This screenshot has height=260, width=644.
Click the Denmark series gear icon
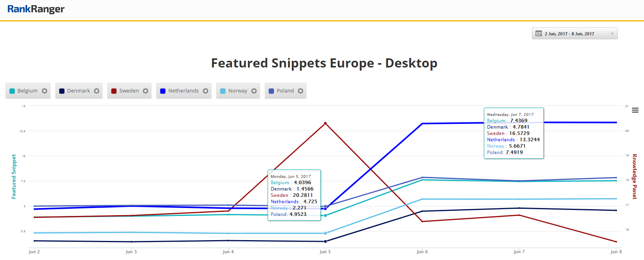(x=97, y=91)
